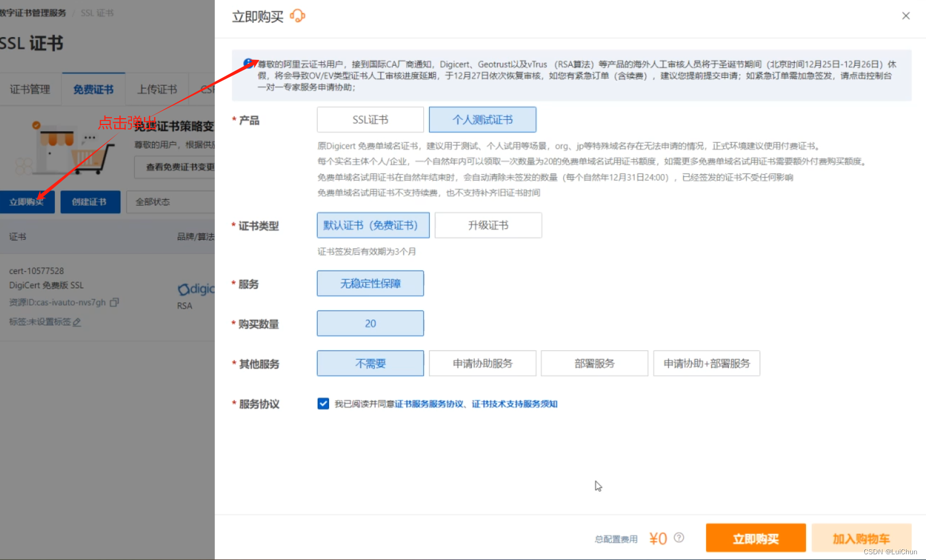The width and height of the screenshot is (926, 560).
Task: Select 申请协助服务 option
Action: pos(483,364)
